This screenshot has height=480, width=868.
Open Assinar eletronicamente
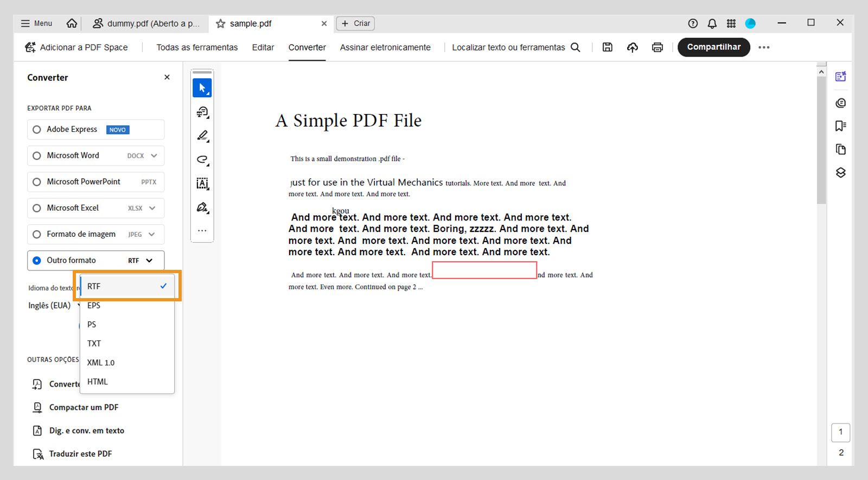385,47
